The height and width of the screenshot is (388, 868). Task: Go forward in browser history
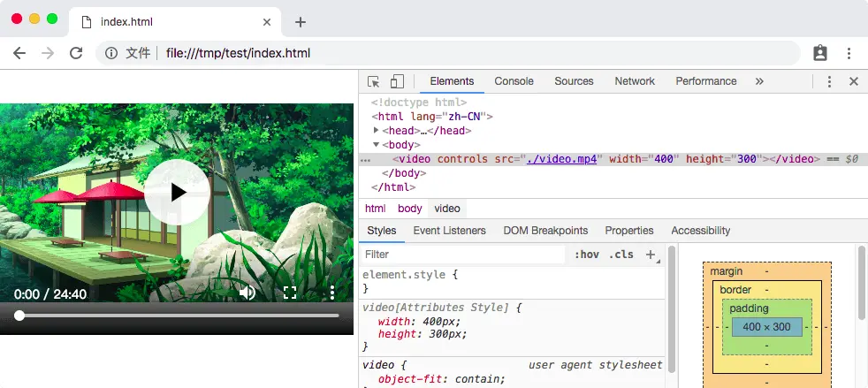coord(48,53)
